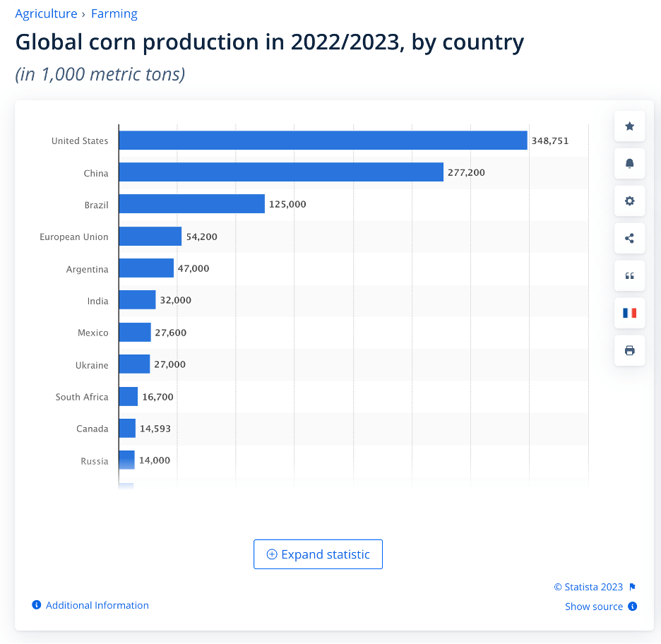The height and width of the screenshot is (644, 661).
Task: Open the Farming breadcrumb link
Action: tap(114, 13)
